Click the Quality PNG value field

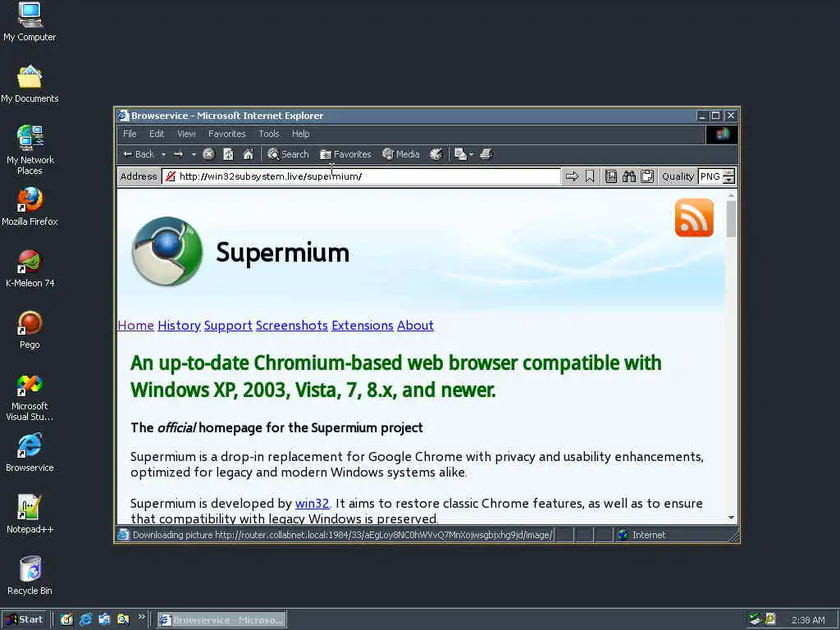[710, 176]
